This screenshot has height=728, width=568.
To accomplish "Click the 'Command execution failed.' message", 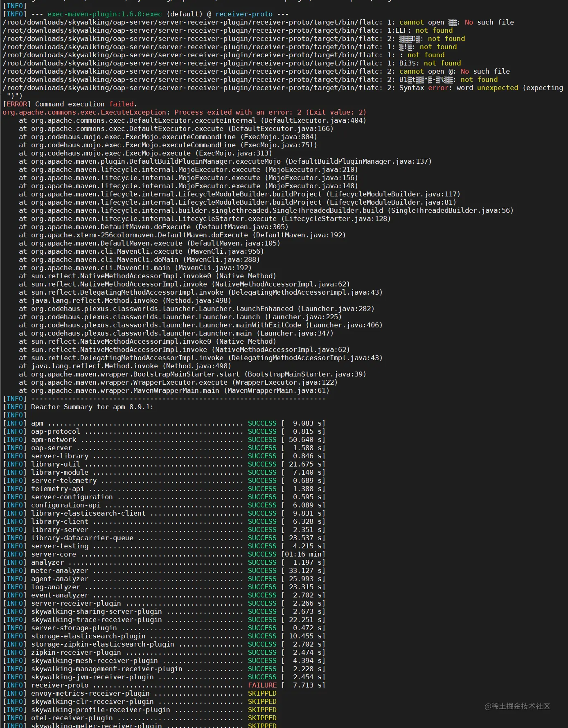I will (86, 104).
